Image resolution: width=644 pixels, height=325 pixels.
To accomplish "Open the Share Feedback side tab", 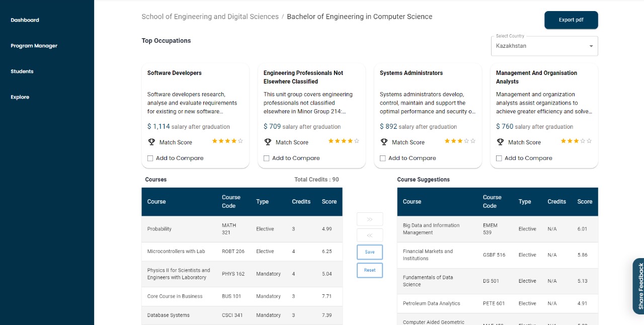I will point(639,286).
